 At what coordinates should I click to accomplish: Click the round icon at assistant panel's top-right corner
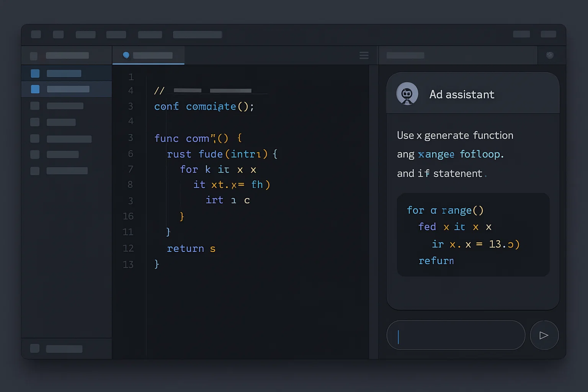550,55
